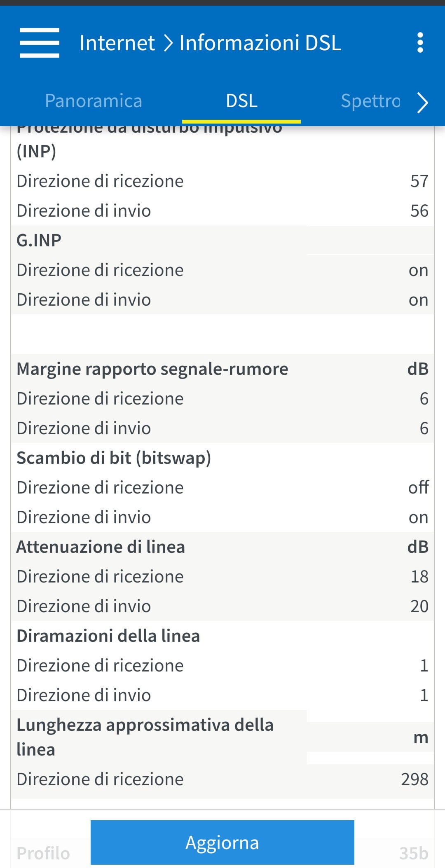Open the three-dot options menu
Viewport: 445px width, 868px height.
[x=420, y=43]
